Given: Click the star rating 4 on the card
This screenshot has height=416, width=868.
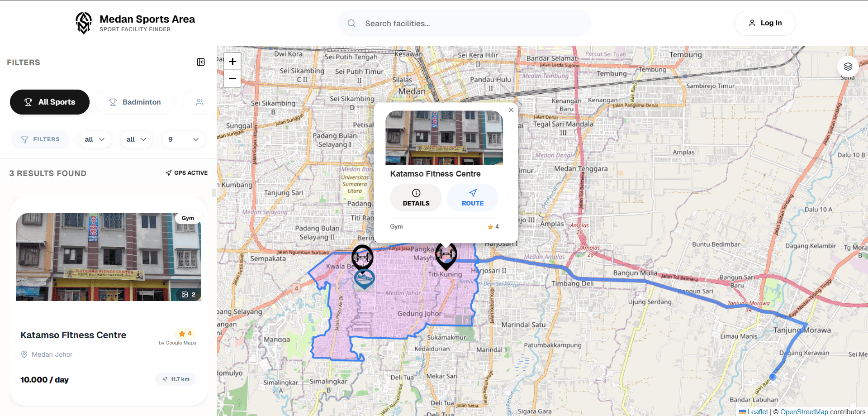Looking at the screenshot, I should (185, 334).
